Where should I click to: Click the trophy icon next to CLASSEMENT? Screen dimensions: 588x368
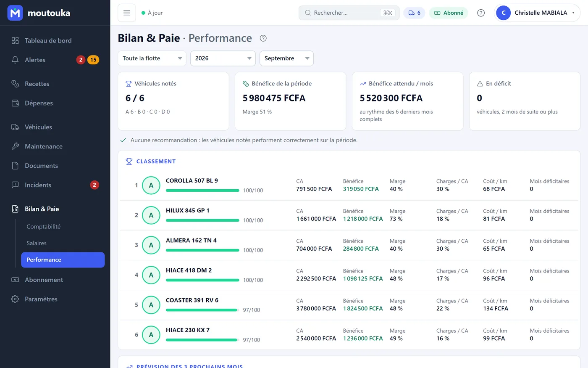click(x=129, y=161)
